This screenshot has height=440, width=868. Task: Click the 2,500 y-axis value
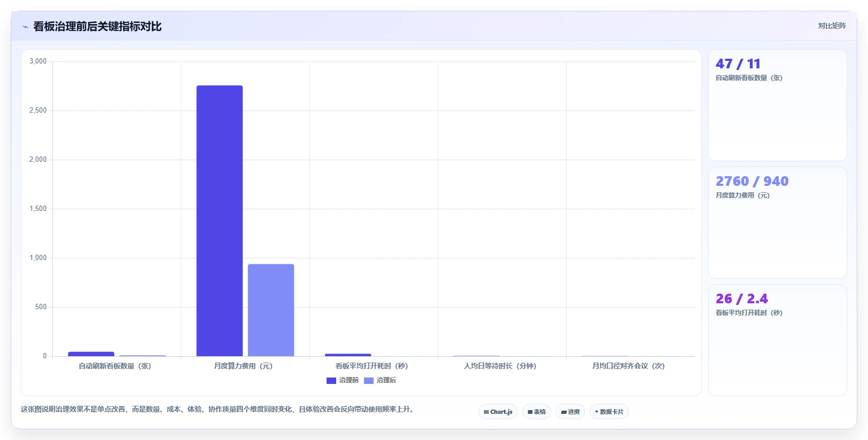[38, 111]
